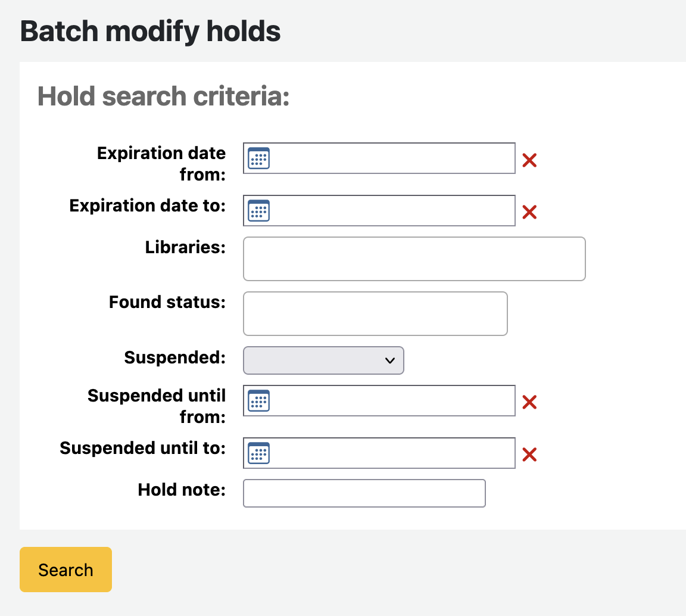Click the Suspended field label
The image size is (686, 616).
click(x=175, y=357)
